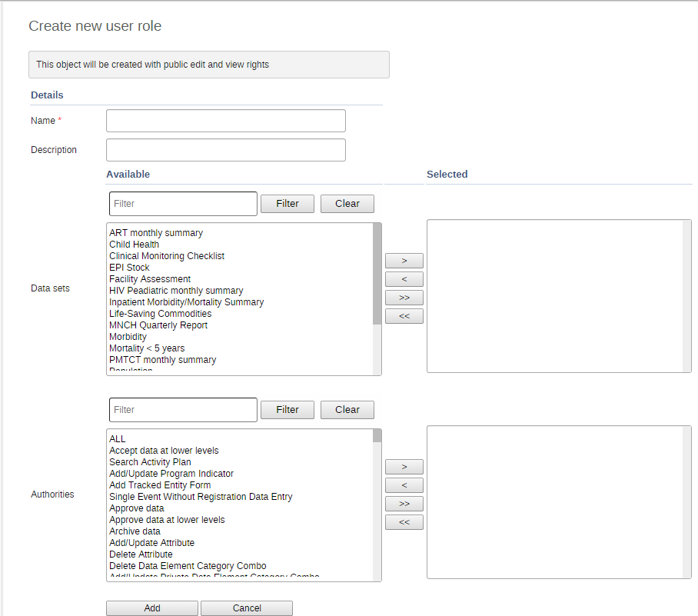Select EPI Stock in available data sets

[129, 268]
